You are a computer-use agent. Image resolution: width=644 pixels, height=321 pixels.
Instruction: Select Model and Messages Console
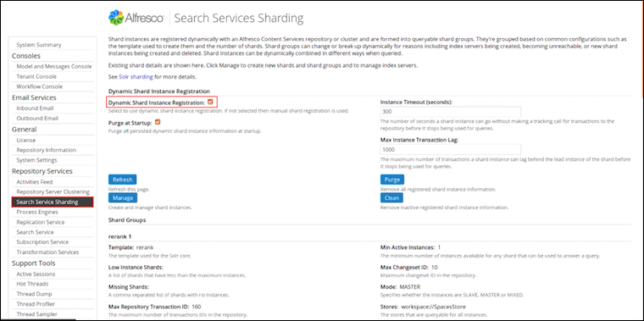click(54, 67)
